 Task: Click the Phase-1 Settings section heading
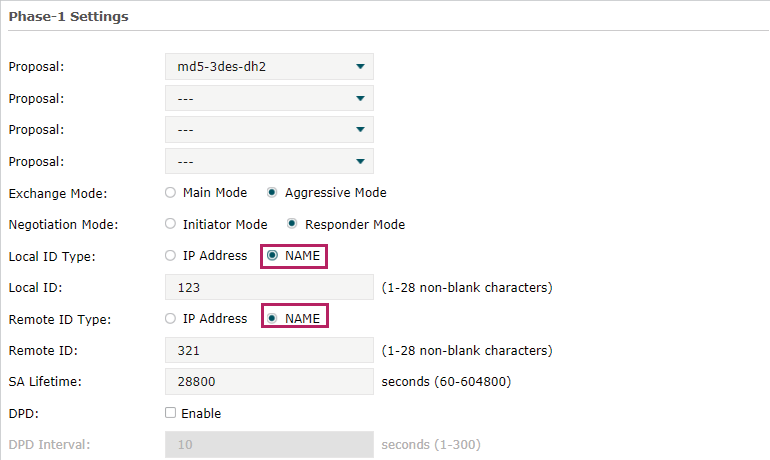(x=68, y=17)
